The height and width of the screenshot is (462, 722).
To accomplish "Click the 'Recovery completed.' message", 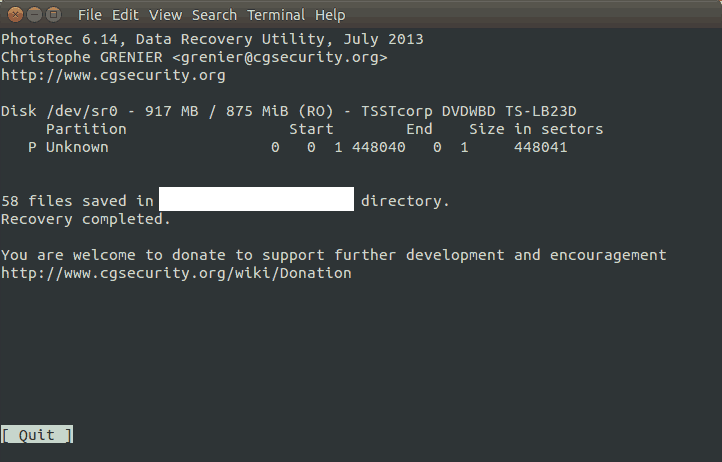I will pos(86,219).
